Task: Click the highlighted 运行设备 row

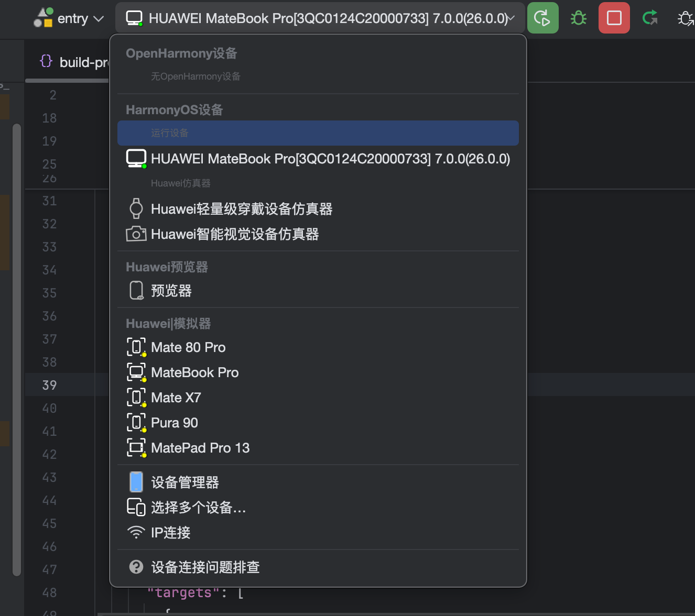Action: click(x=318, y=133)
